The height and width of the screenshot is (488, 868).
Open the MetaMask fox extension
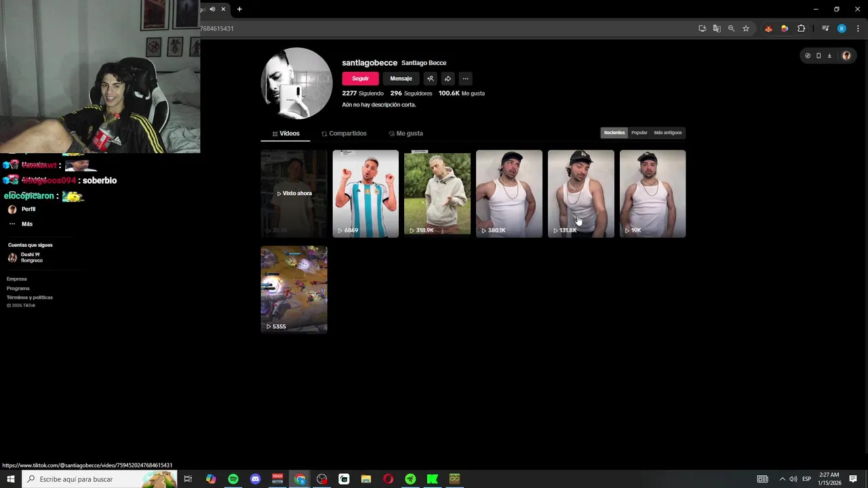click(768, 28)
